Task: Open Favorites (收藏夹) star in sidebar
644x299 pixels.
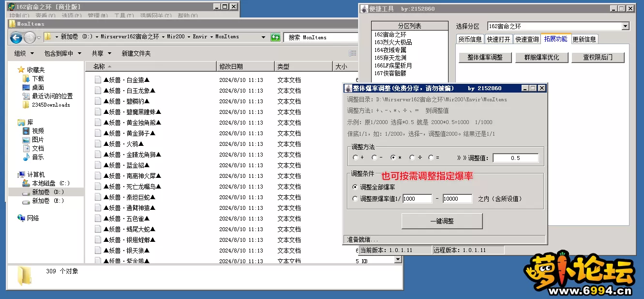Action: [x=21, y=70]
